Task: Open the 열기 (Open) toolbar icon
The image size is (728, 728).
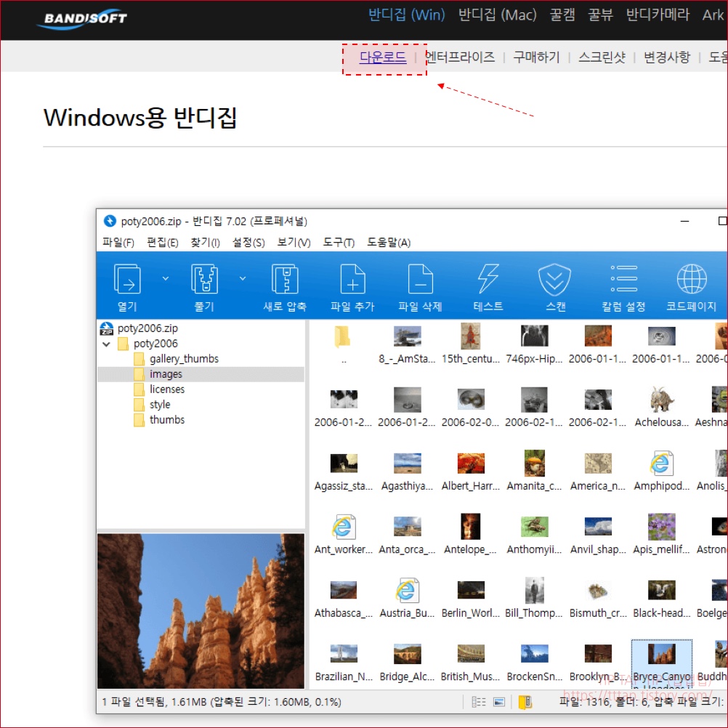Action: point(127,280)
